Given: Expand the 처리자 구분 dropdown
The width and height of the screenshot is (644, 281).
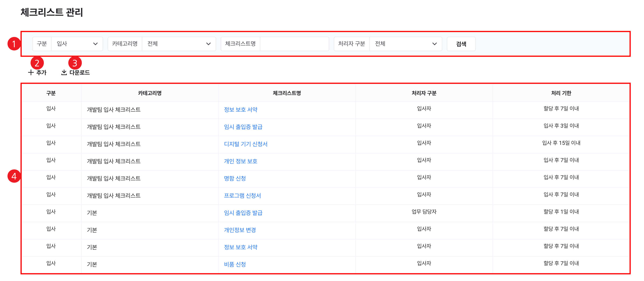Looking at the screenshot, I should click(405, 44).
